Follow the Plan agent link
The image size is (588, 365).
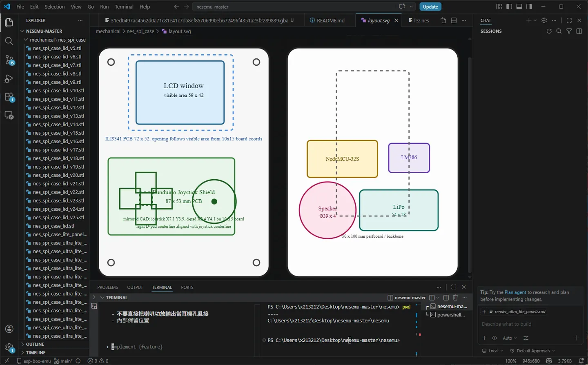pos(515,292)
